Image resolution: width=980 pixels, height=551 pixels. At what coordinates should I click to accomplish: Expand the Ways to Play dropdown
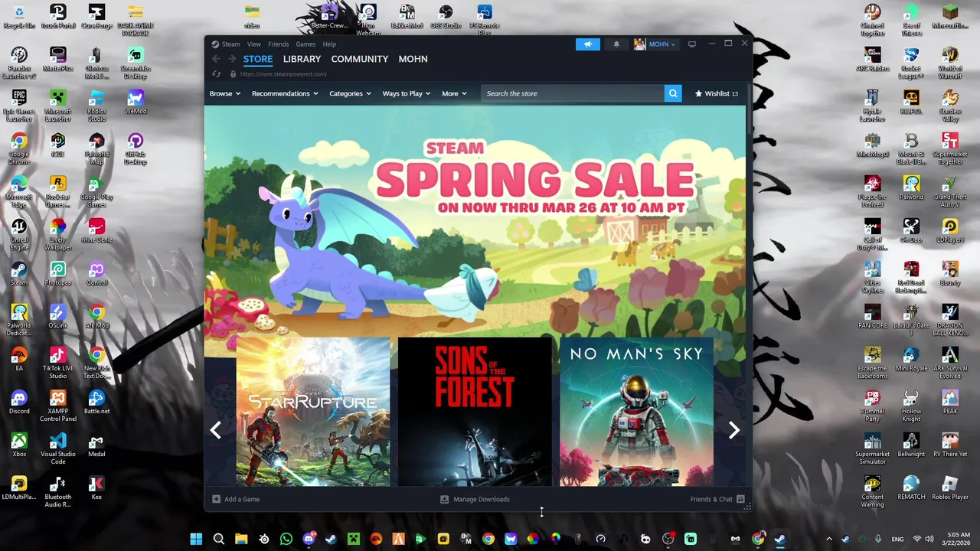pos(407,93)
